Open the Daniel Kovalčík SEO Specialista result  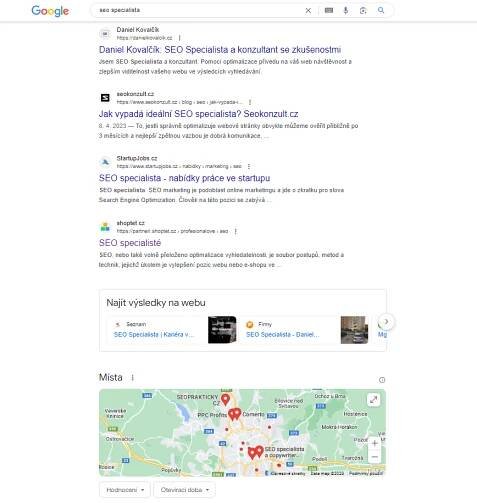pyautogui.click(x=220, y=50)
